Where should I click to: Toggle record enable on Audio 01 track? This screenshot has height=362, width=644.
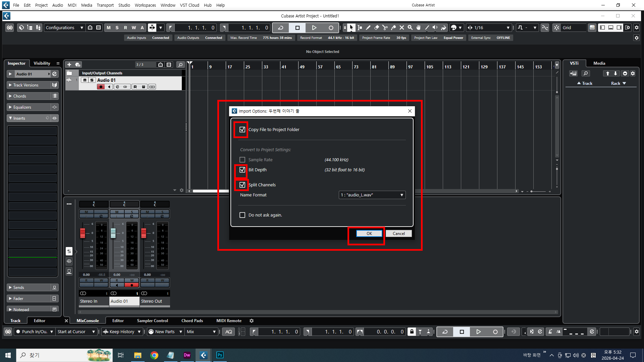[101, 87]
